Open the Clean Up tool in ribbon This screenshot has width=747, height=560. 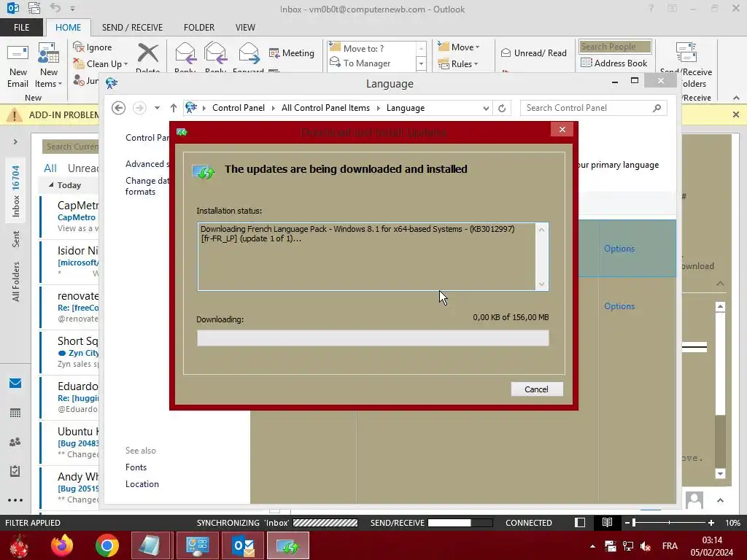coord(101,63)
